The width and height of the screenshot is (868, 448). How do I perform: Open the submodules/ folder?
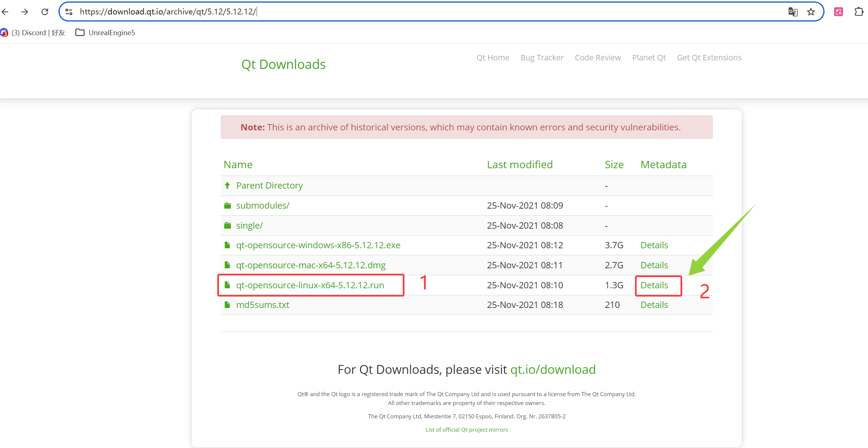(263, 205)
